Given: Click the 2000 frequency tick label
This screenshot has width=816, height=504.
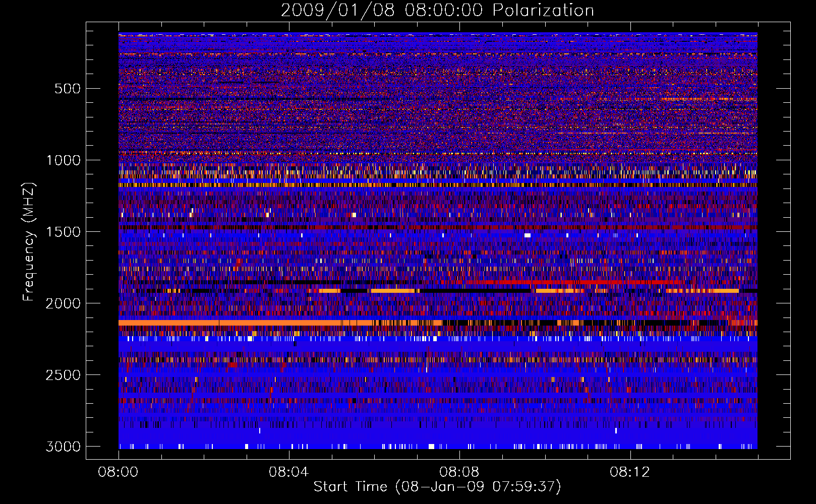Looking at the screenshot, I should (x=63, y=303).
